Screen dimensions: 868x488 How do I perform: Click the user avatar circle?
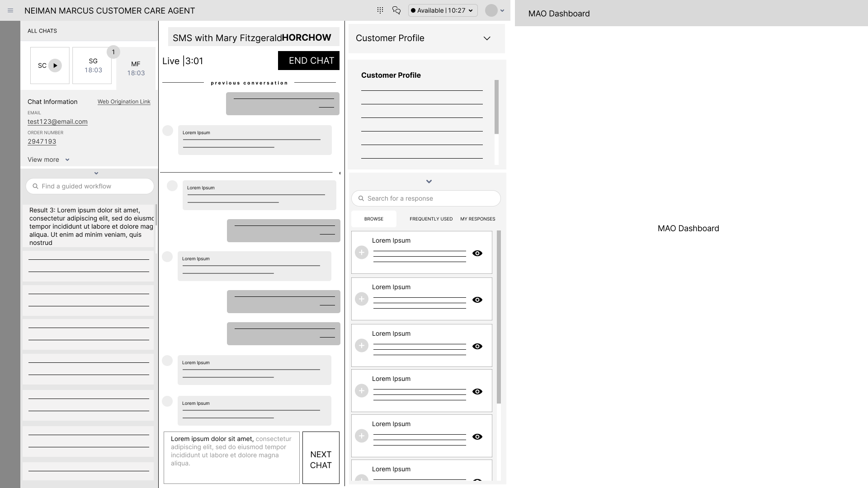[x=491, y=10]
